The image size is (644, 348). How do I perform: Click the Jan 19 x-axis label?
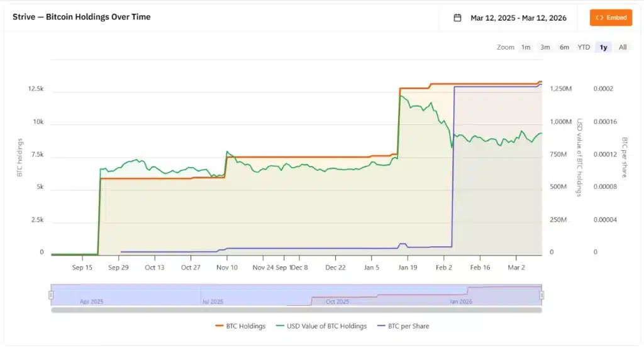408,267
